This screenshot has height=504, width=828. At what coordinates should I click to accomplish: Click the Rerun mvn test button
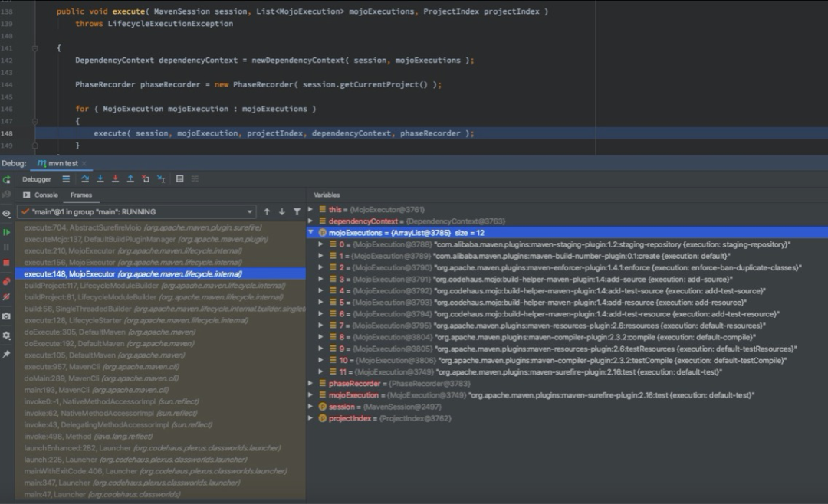pyautogui.click(x=7, y=179)
